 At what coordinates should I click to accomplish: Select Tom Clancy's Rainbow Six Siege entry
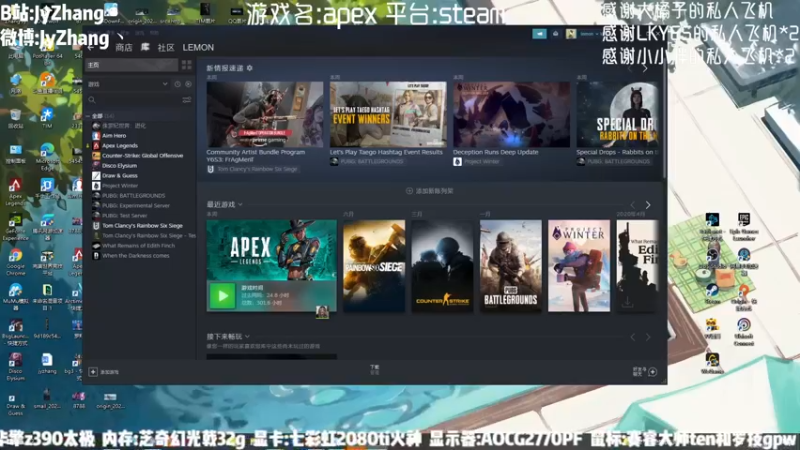click(x=142, y=226)
